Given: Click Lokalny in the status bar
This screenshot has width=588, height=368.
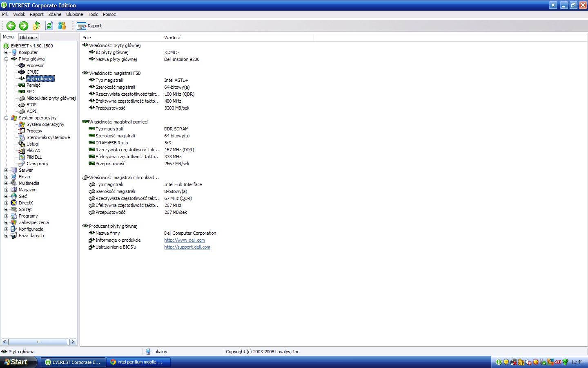Looking at the screenshot, I should pos(159,352).
